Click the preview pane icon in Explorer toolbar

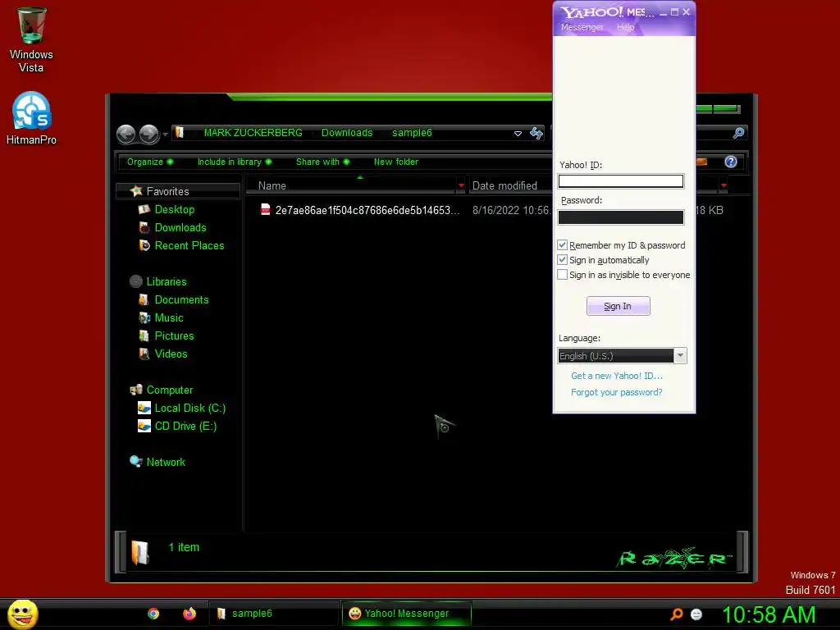701,162
